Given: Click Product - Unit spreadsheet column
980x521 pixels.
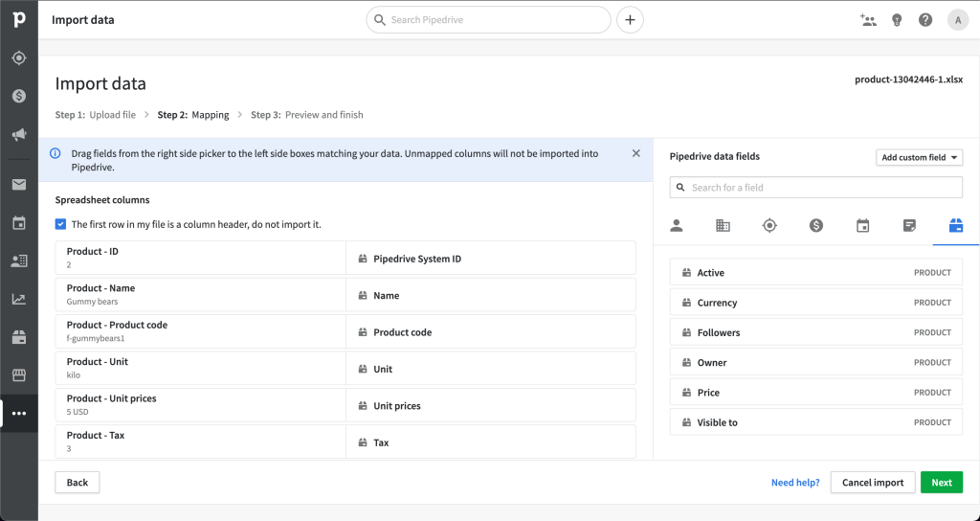Looking at the screenshot, I should (x=201, y=369).
